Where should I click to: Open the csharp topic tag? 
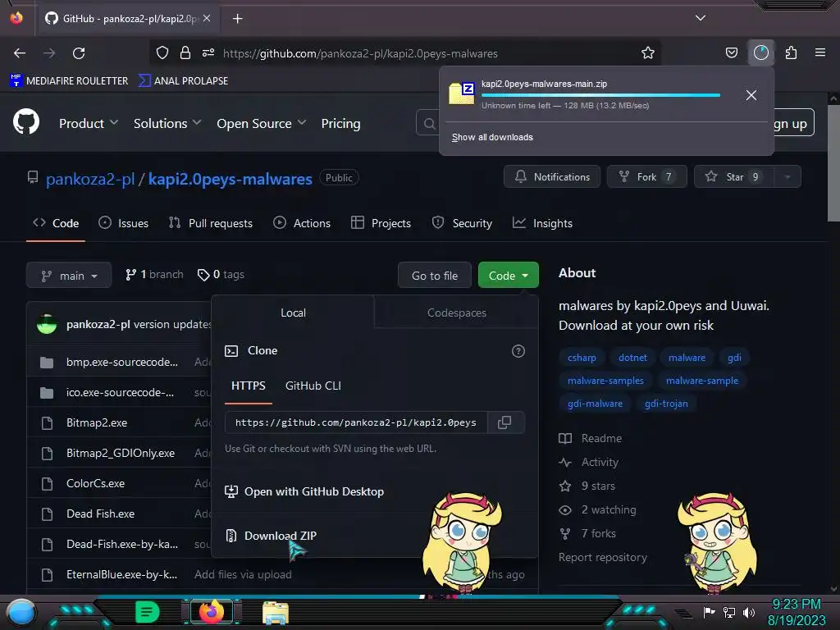[x=582, y=358]
